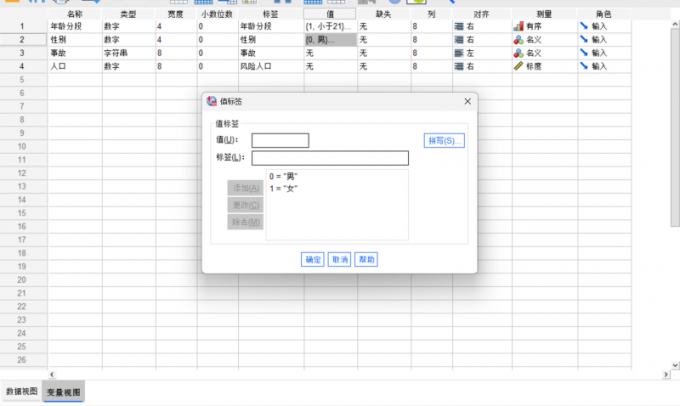Click the left-align icon for 事故 row

click(x=459, y=52)
